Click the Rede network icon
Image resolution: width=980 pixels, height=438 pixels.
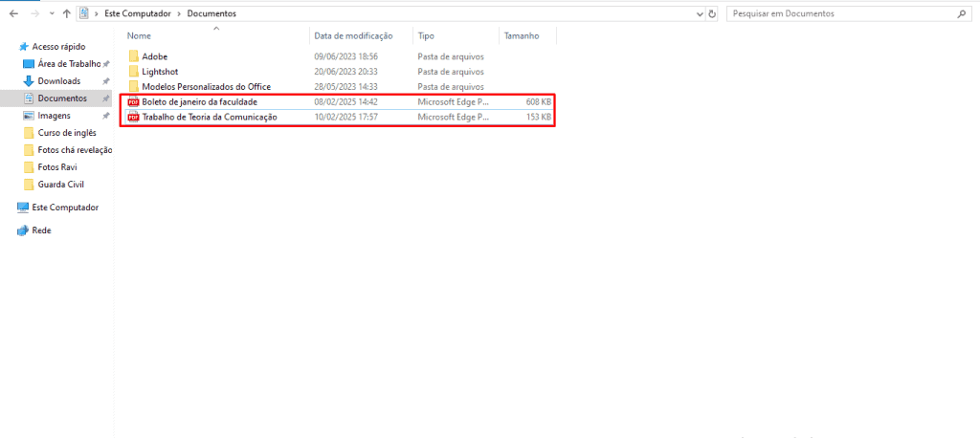point(23,230)
